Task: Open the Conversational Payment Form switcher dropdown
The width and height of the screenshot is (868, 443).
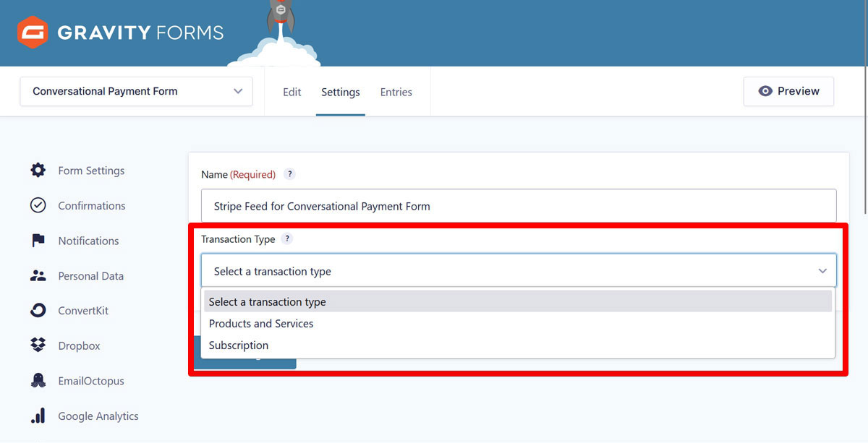Action: point(136,92)
